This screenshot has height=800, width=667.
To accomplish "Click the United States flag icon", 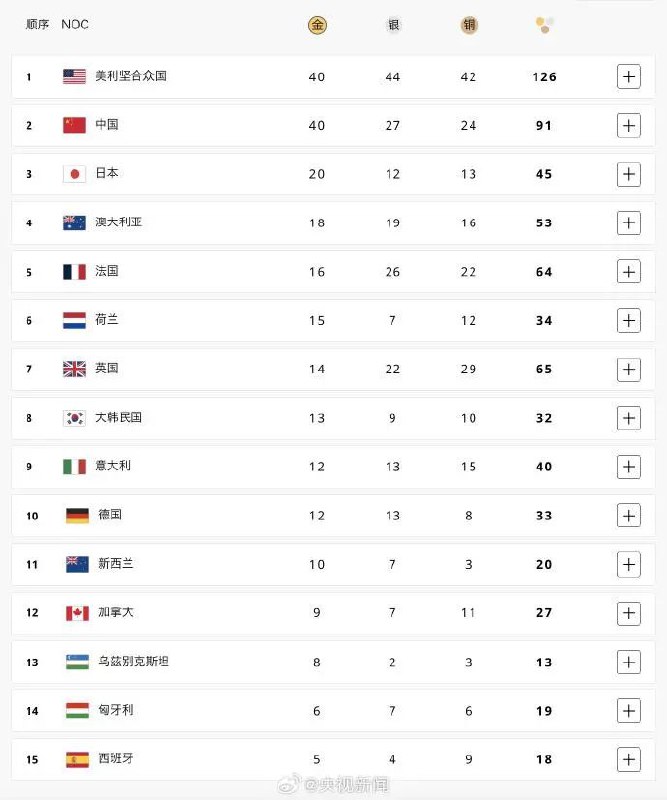I will click(x=75, y=76).
